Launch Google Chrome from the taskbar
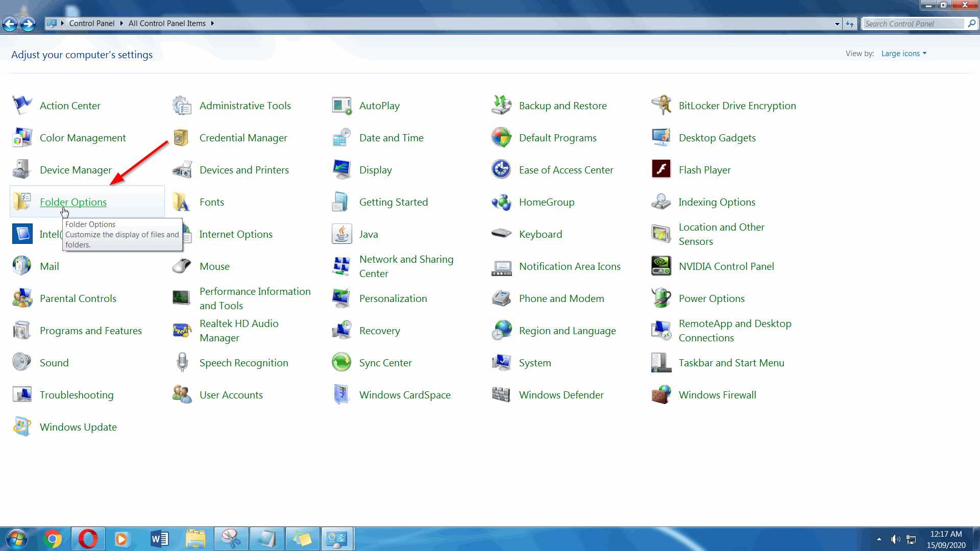Image resolution: width=980 pixels, height=551 pixels. click(x=53, y=539)
